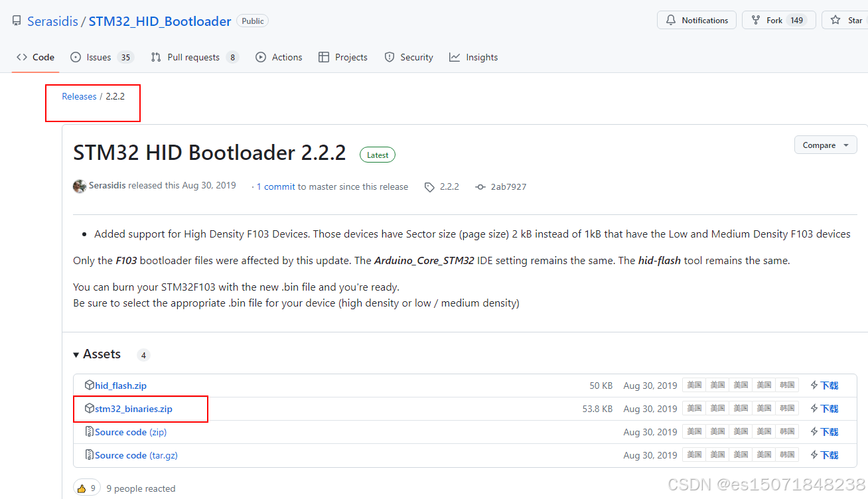Open the fork count 149
Image resolution: width=868 pixels, height=499 pixels.
(797, 21)
